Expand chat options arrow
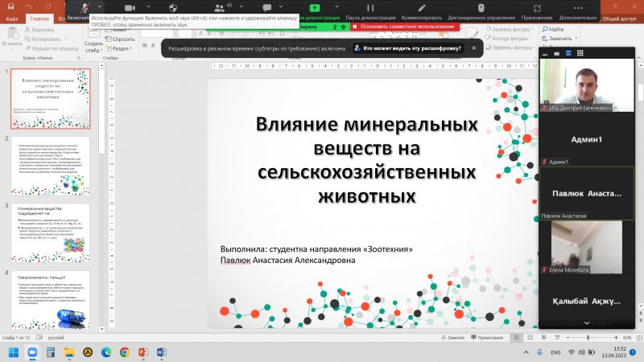 (x=280, y=6)
